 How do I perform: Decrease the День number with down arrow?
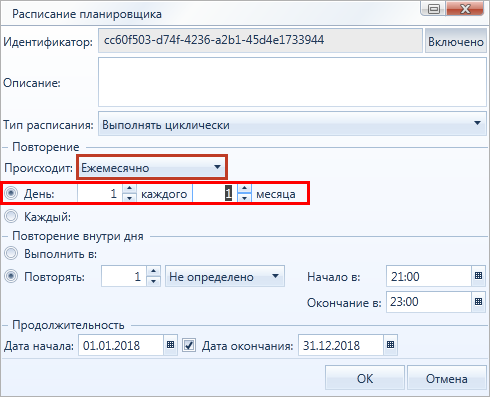tap(129, 198)
